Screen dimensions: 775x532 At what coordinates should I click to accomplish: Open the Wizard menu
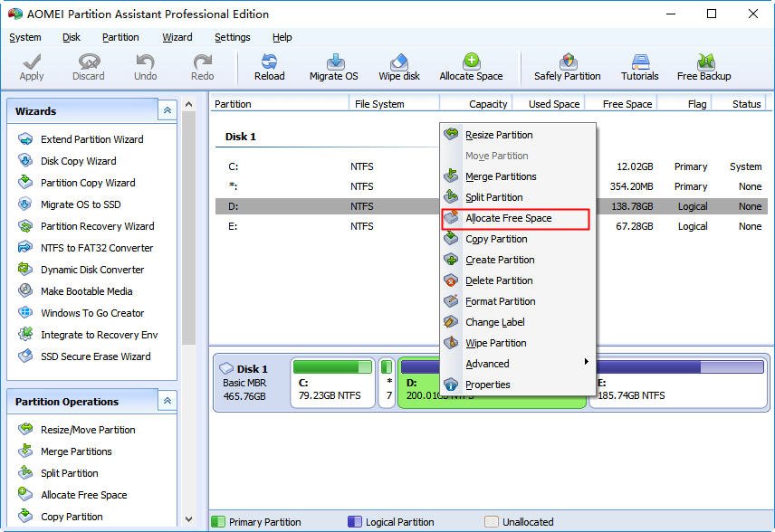pyautogui.click(x=177, y=37)
